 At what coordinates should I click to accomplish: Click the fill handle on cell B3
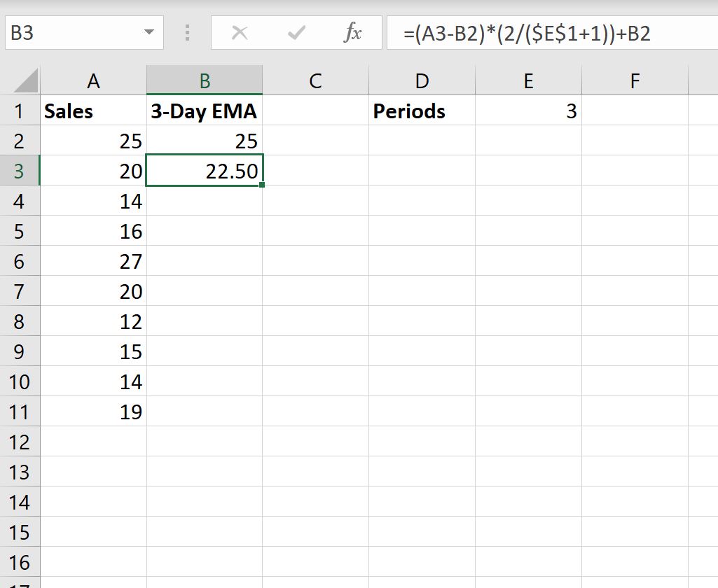click(261, 185)
